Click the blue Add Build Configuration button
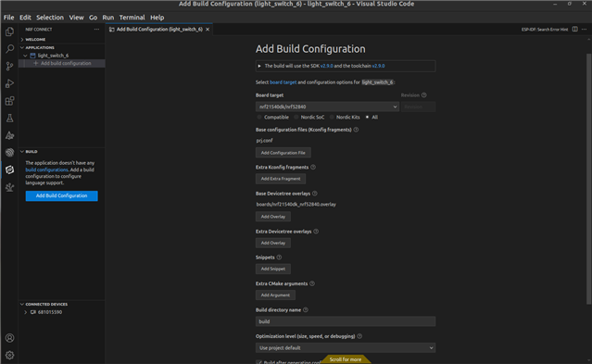The image size is (592, 364). (61, 195)
